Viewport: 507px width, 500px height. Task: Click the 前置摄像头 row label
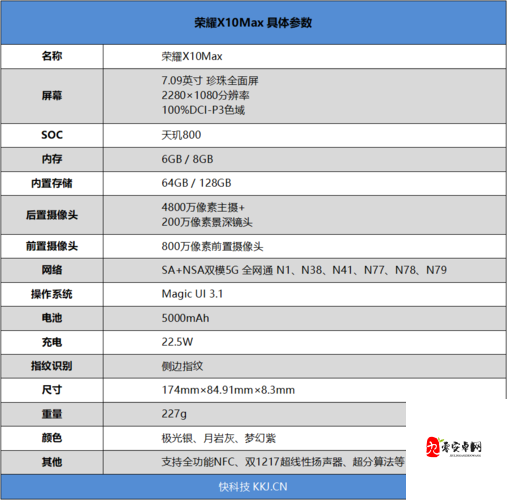[x=52, y=246]
